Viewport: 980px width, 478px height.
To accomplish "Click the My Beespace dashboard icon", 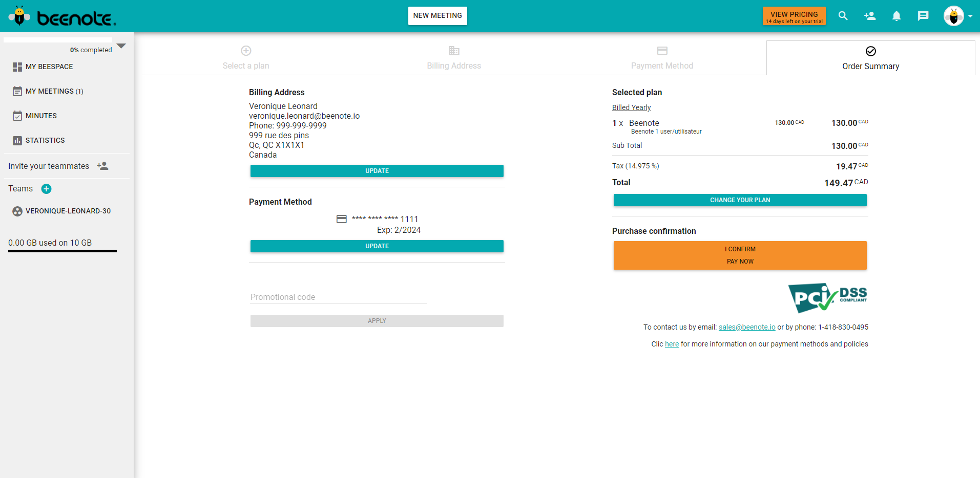I will click(17, 67).
